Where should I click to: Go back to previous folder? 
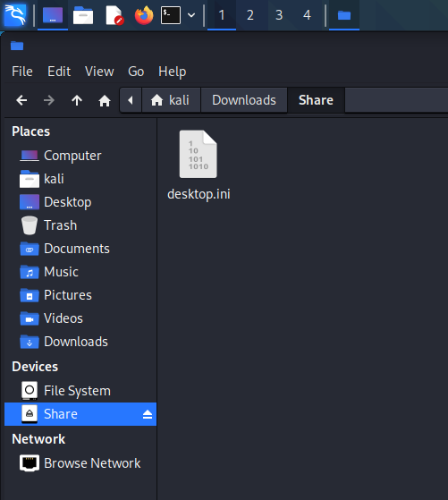(x=21, y=100)
